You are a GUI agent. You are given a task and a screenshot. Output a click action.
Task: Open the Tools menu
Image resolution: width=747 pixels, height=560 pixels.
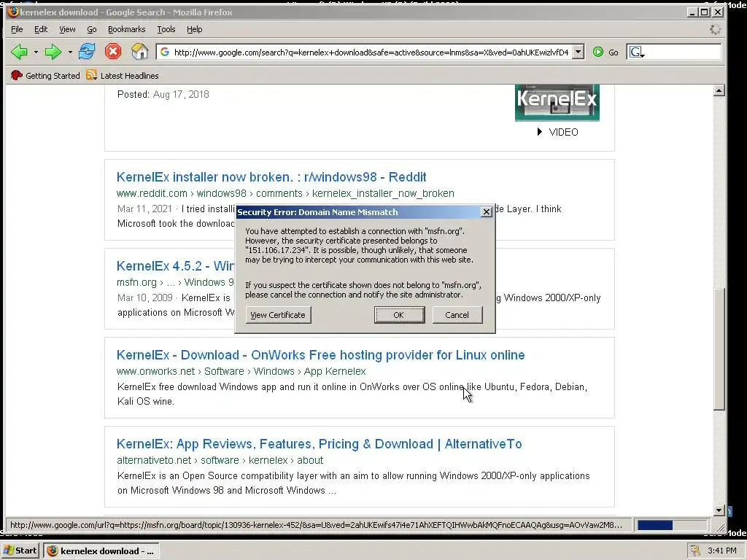click(166, 29)
